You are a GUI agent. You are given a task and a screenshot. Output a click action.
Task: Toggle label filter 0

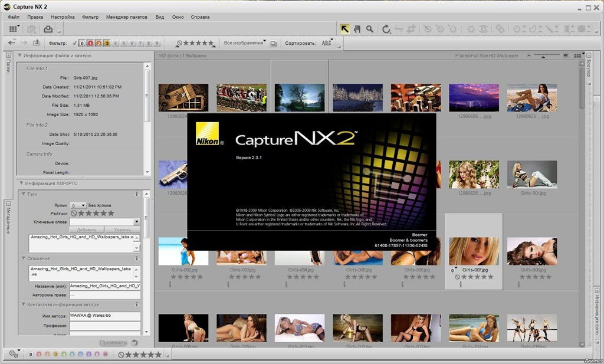click(x=82, y=44)
